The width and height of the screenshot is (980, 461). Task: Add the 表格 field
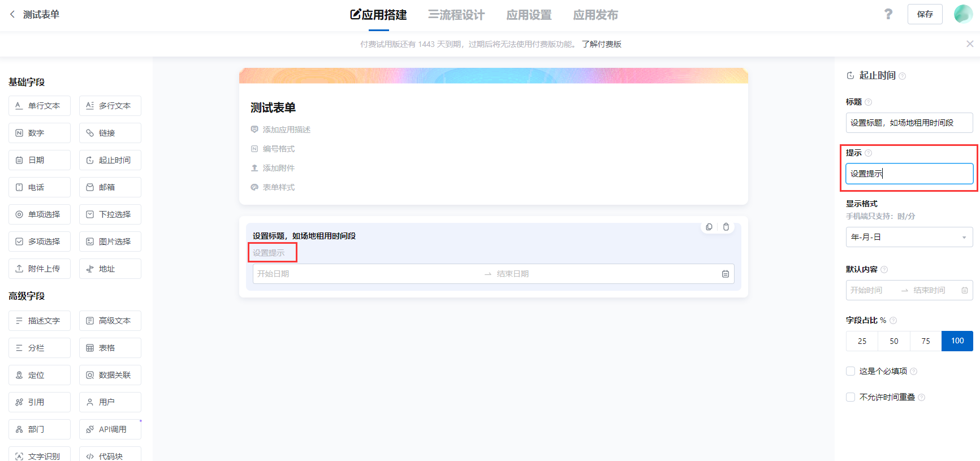(x=110, y=348)
